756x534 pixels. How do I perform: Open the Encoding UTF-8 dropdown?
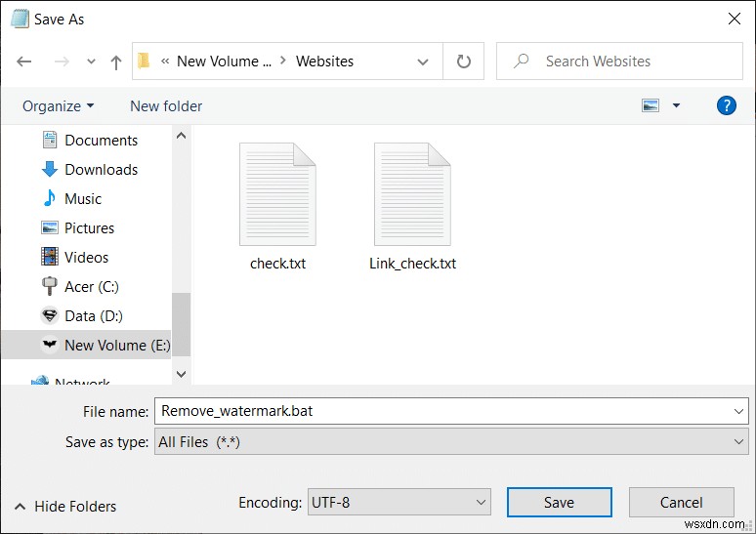coord(399,502)
